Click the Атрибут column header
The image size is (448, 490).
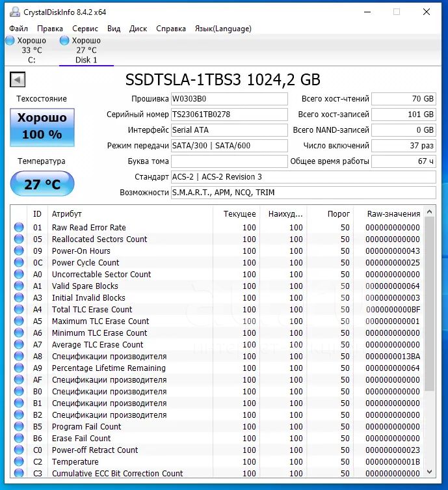pos(130,214)
